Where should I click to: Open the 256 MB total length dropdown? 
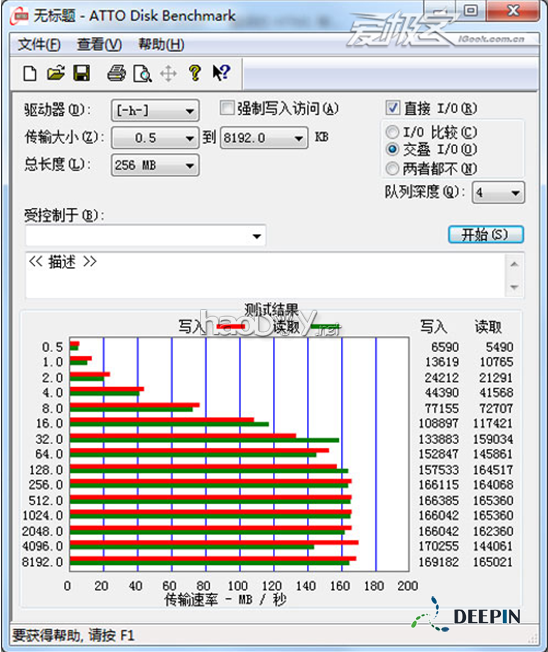pyautogui.click(x=155, y=165)
